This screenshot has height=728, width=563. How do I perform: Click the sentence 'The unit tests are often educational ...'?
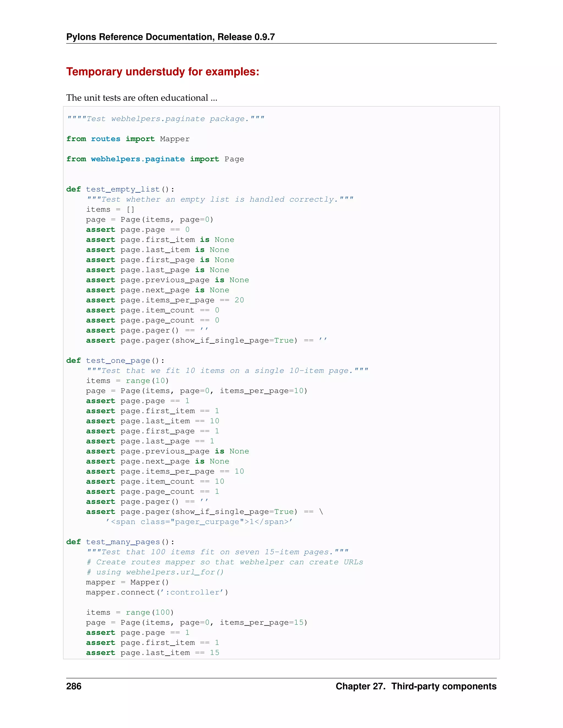click(x=142, y=98)
